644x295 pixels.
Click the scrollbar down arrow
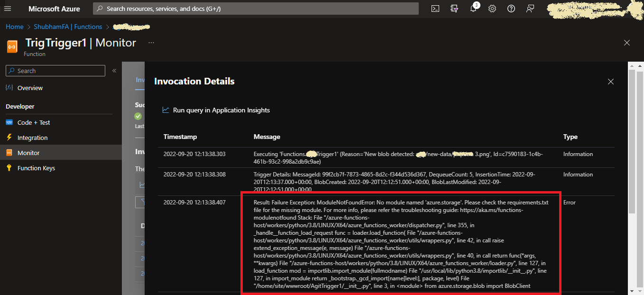coord(631,291)
